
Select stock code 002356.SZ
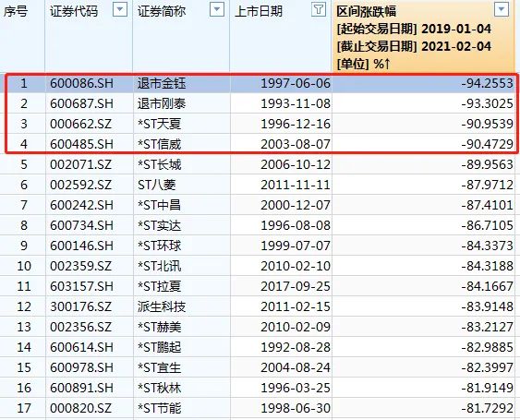pos(80,327)
